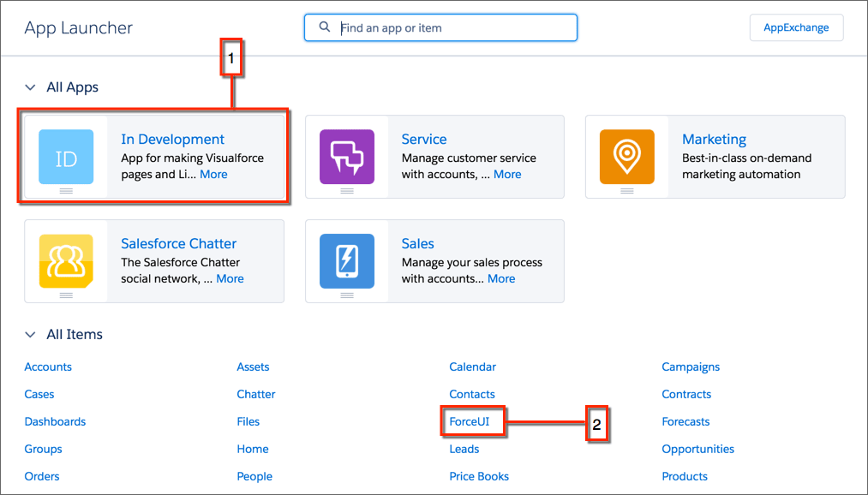868x495 pixels.
Task: Open the AppExchange button
Action: (x=796, y=27)
